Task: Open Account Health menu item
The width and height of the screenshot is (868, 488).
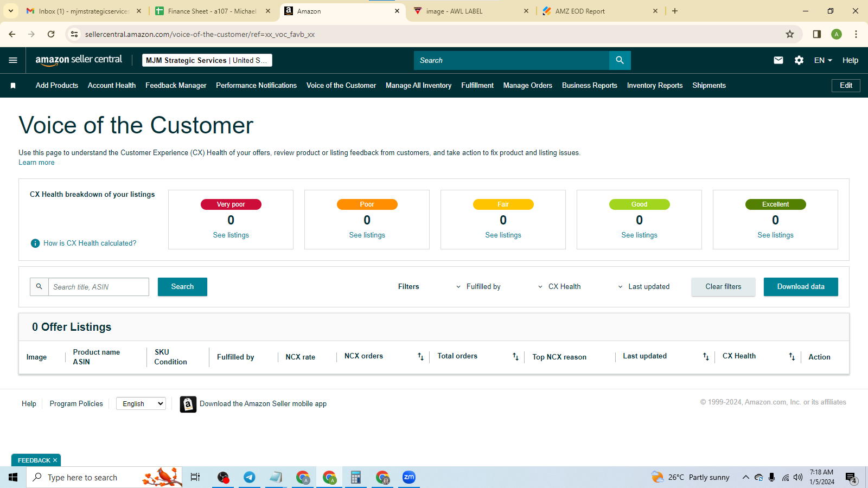Action: point(112,86)
